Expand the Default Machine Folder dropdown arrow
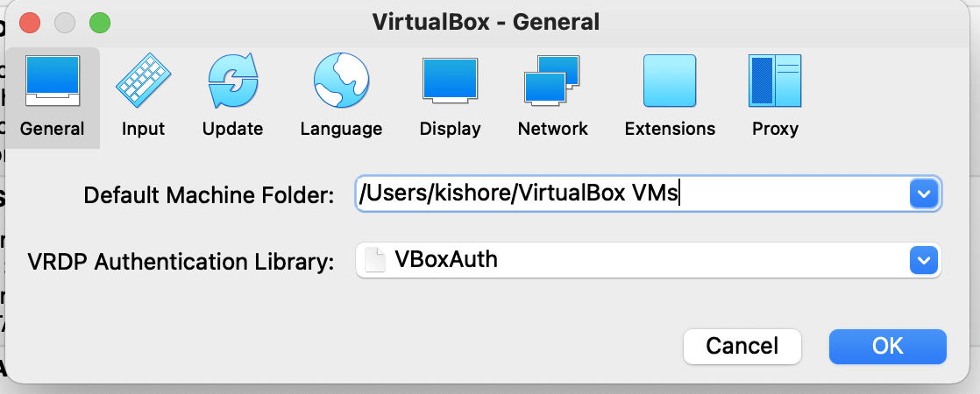Image resolution: width=980 pixels, height=394 pixels. coord(924,193)
